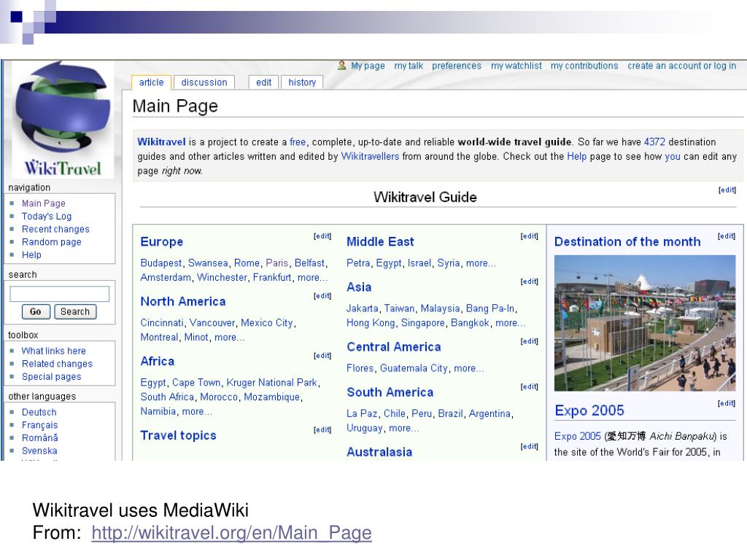Go to a Random page

pyautogui.click(x=52, y=242)
